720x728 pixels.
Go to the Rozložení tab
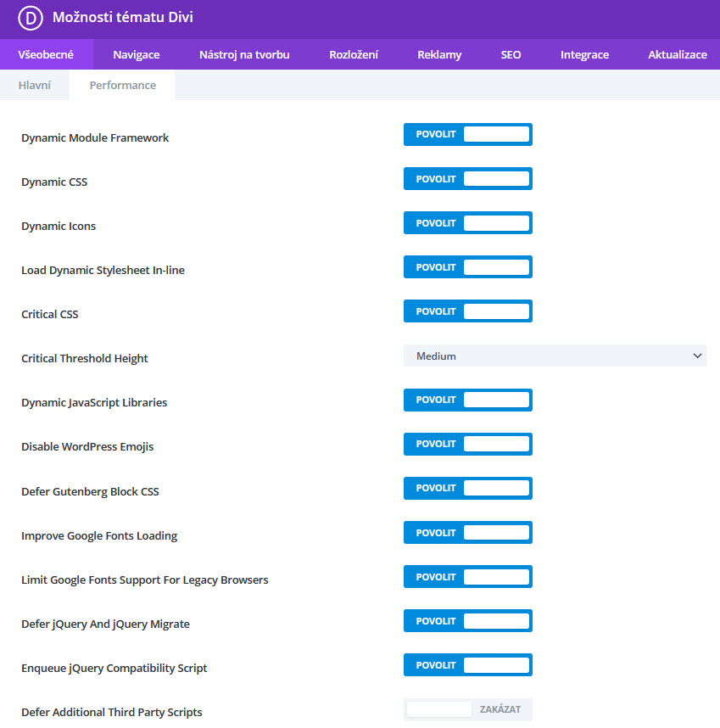tap(354, 55)
